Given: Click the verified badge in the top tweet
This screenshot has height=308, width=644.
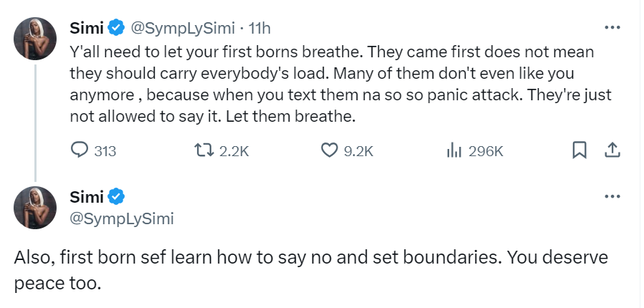Looking at the screenshot, I should pyautogui.click(x=115, y=29).
